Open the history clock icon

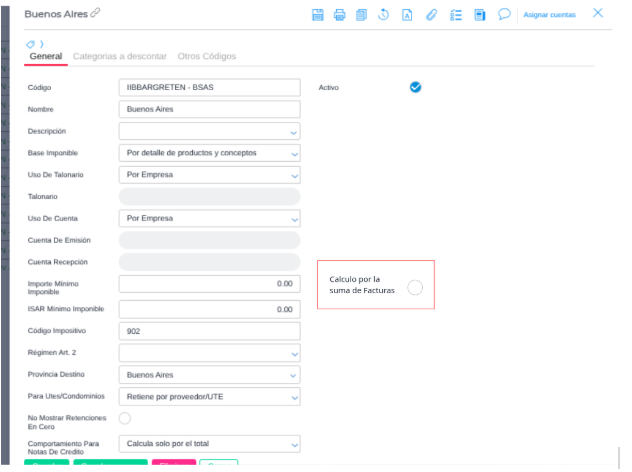[384, 14]
